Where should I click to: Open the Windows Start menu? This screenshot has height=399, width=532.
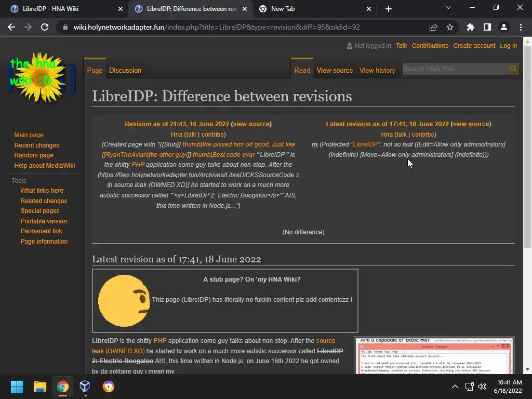[x=17, y=387]
